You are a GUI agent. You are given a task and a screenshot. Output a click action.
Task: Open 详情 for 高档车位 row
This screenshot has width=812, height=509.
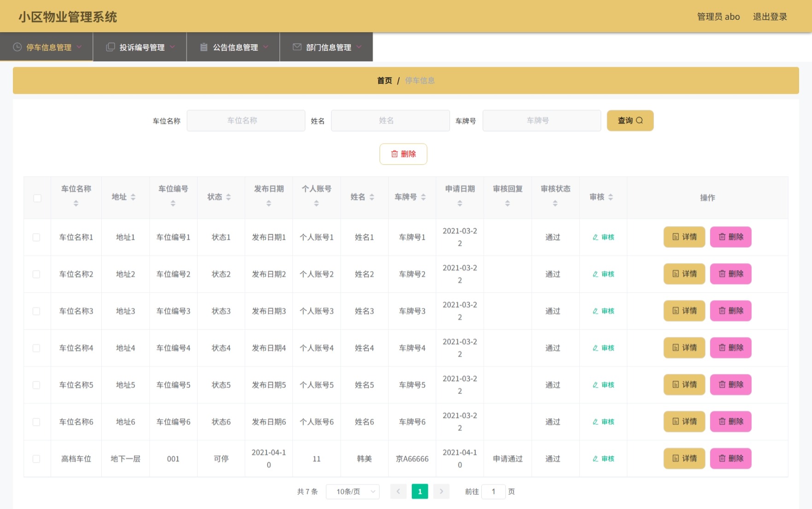(684, 458)
